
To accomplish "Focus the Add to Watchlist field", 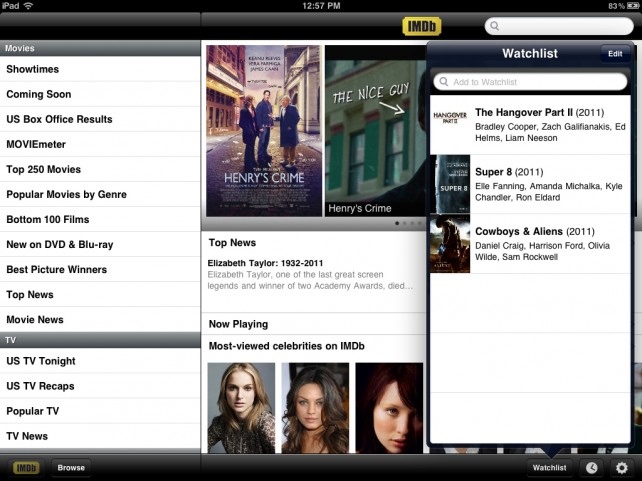I will (530, 82).
